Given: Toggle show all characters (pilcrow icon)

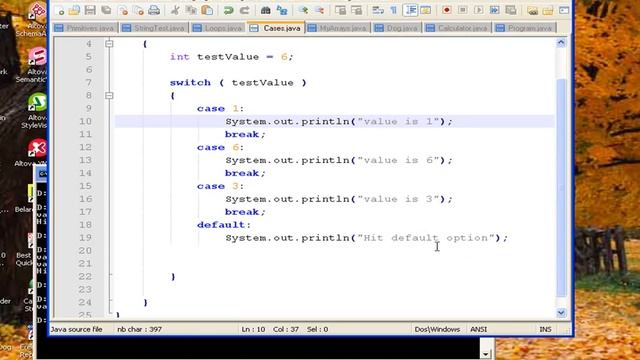Looking at the screenshot, I should 394,10.
